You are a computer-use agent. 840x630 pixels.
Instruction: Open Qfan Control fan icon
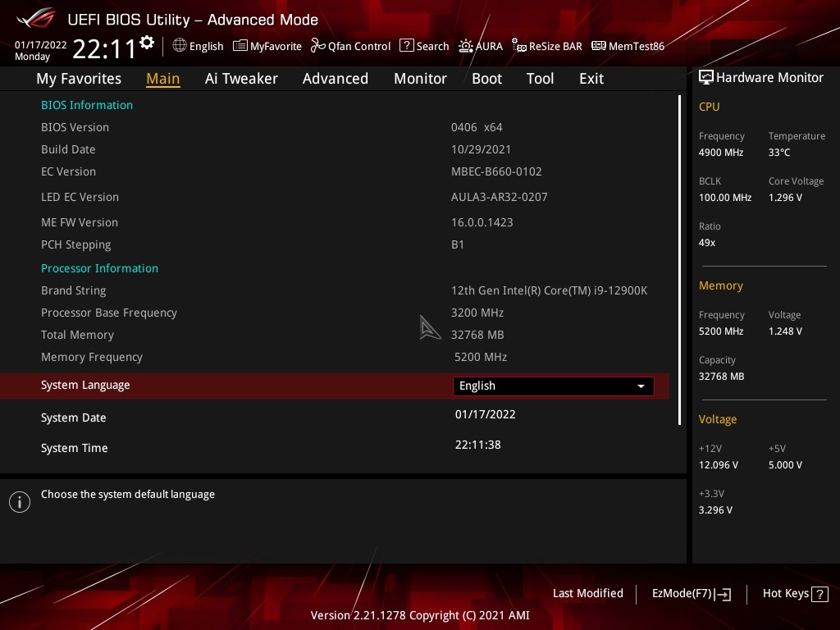pyautogui.click(x=318, y=46)
